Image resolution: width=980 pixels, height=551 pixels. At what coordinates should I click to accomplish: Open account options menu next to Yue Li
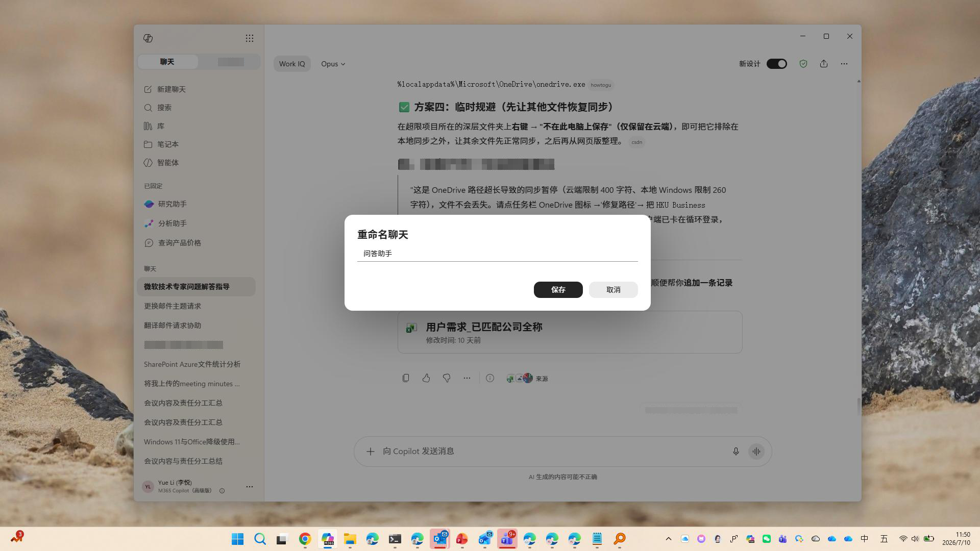[249, 487]
